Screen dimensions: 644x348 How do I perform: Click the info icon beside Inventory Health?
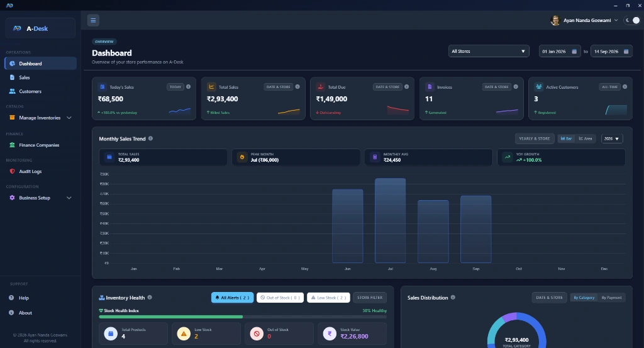click(150, 298)
